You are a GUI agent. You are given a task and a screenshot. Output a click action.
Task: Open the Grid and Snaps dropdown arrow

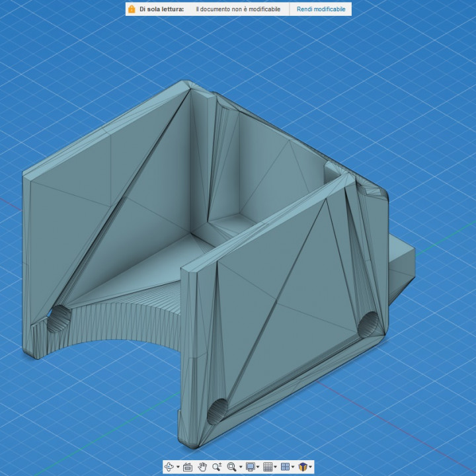[275, 467]
